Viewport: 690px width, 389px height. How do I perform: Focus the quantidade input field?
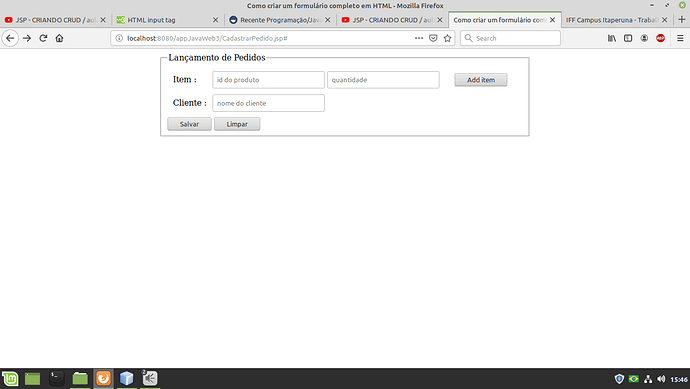click(383, 80)
